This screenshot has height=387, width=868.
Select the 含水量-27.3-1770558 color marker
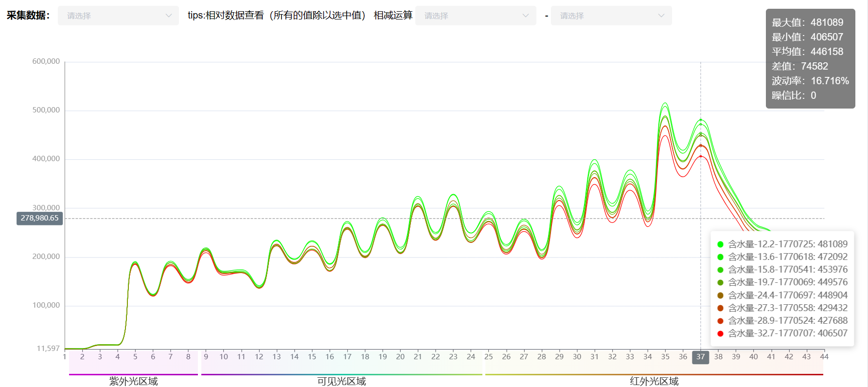click(720, 308)
